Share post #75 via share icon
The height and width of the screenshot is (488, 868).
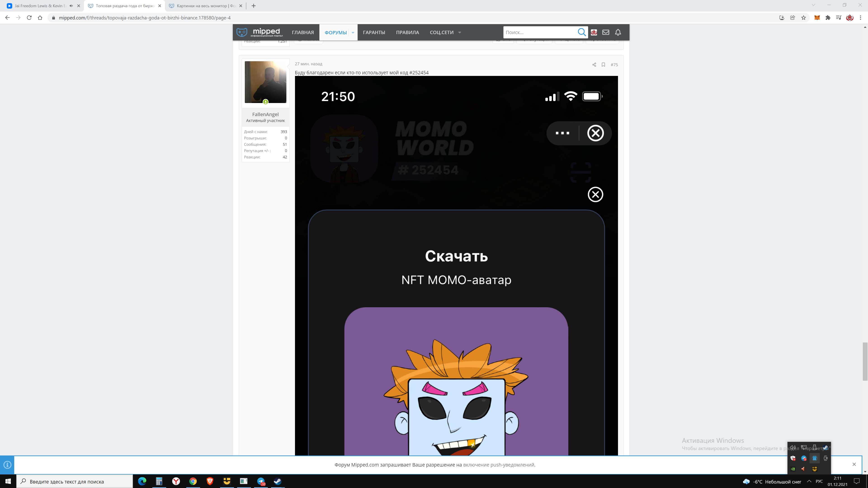pyautogui.click(x=594, y=65)
